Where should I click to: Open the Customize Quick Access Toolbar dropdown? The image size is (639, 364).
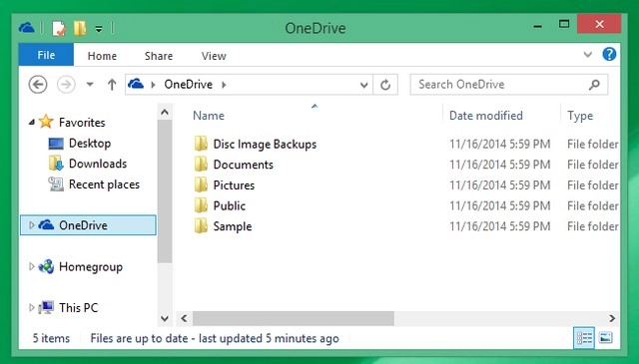click(x=99, y=29)
